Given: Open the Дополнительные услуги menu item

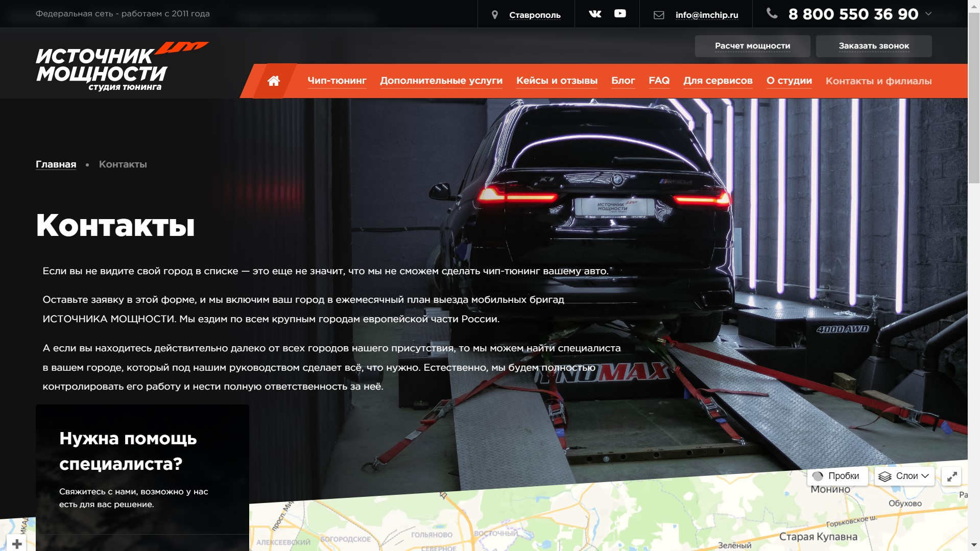Looking at the screenshot, I should (441, 81).
